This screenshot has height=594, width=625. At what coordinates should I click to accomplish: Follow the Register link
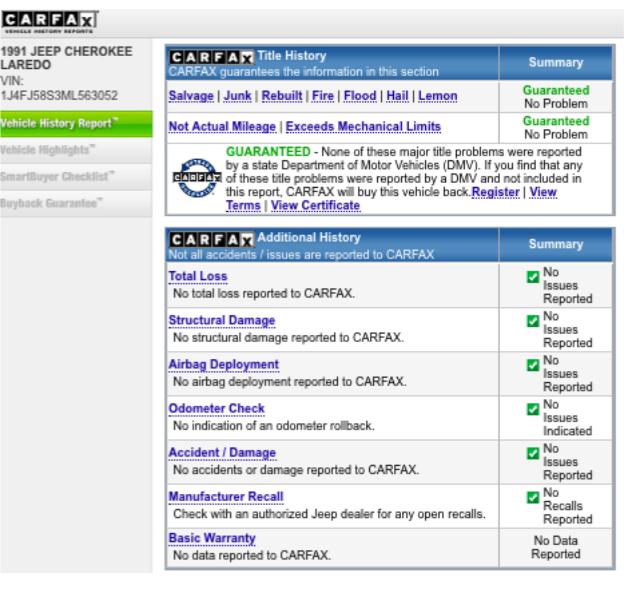(495, 192)
